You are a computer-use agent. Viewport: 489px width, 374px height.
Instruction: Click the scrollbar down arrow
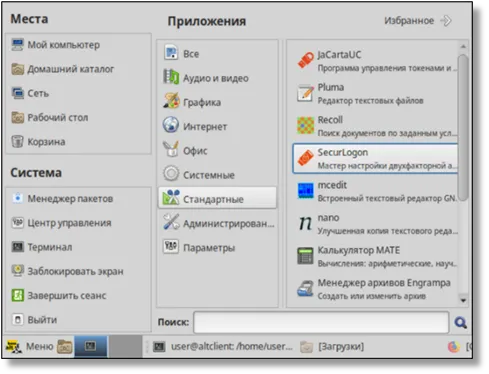coord(463,300)
